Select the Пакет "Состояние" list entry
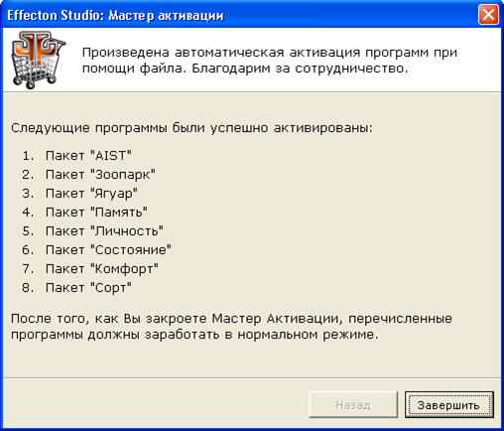Image resolution: width=504 pixels, height=431 pixels. pyautogui.click(x=108, y=250)
